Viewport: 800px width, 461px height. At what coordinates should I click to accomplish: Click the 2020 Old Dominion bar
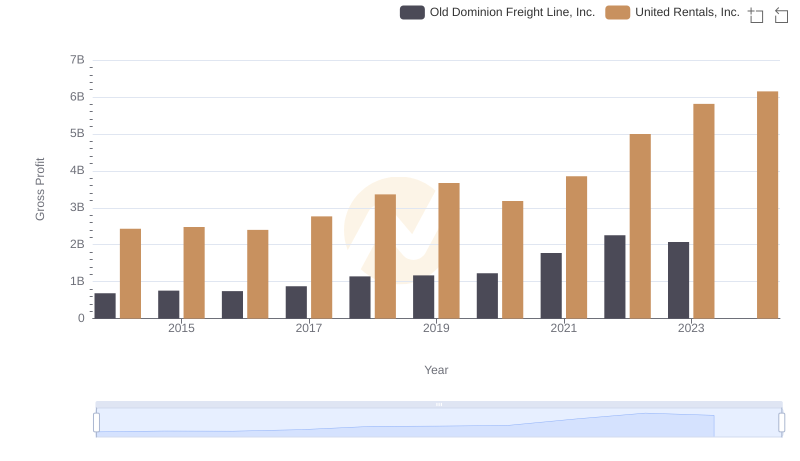pos(487,296)
